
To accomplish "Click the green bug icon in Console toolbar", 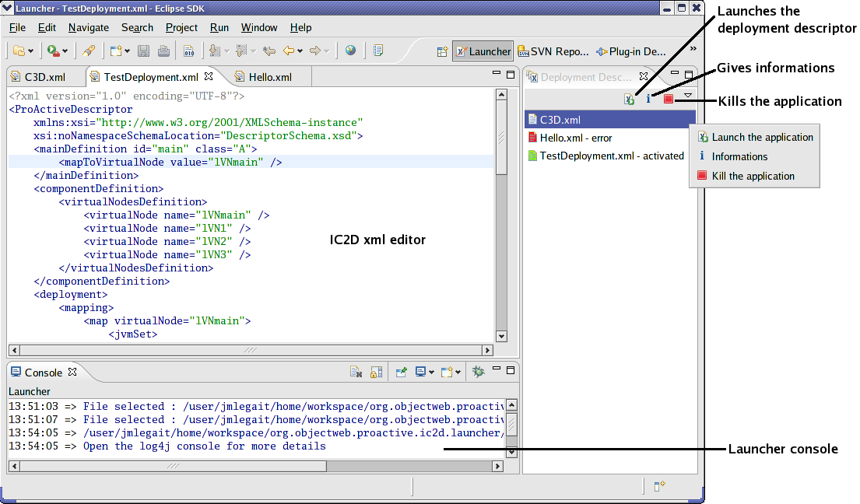I will [x=479, y=373].
